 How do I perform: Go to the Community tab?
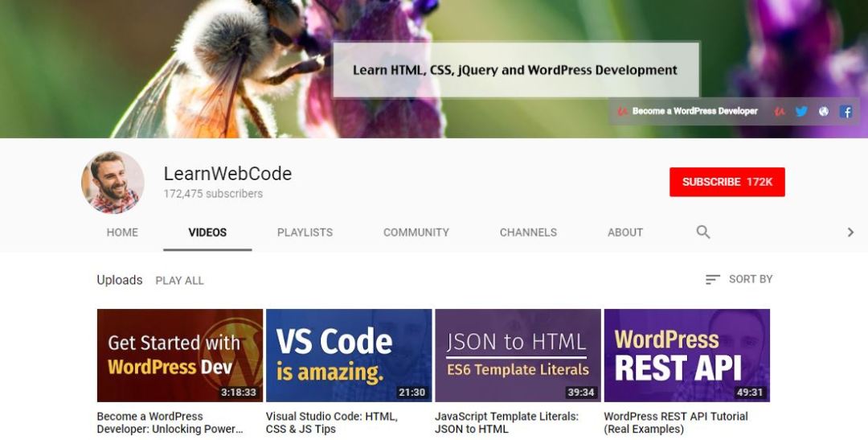pos(416,232)
